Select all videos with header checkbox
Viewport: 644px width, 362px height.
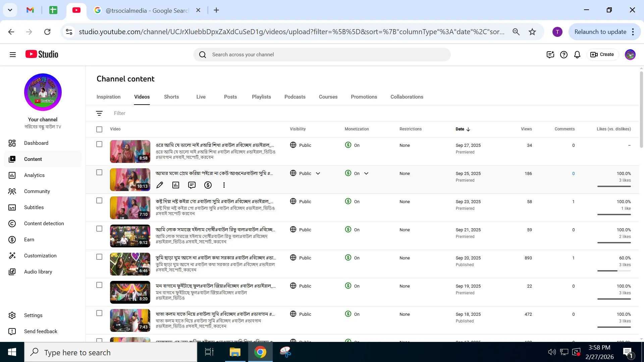[99, 129]
